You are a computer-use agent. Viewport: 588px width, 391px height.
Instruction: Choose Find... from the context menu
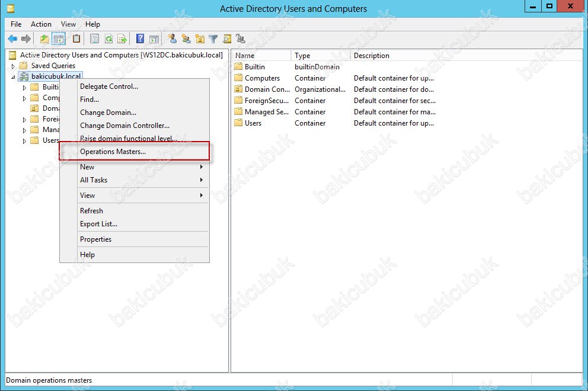click(135, 100)
